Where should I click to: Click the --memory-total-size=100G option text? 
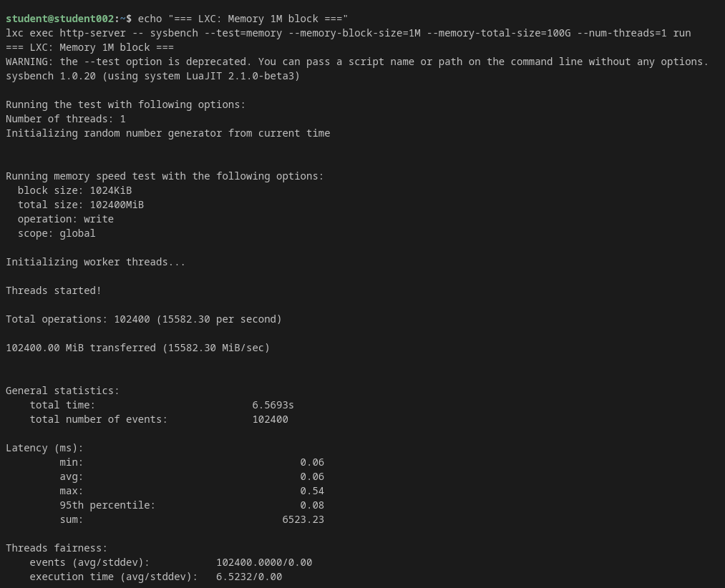point(498,34)
